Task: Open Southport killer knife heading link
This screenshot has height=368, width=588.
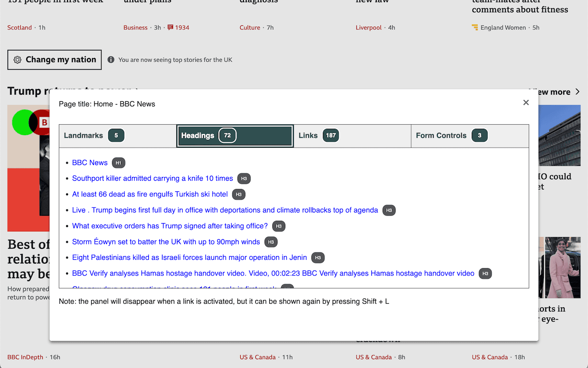Action: [153, 178]
